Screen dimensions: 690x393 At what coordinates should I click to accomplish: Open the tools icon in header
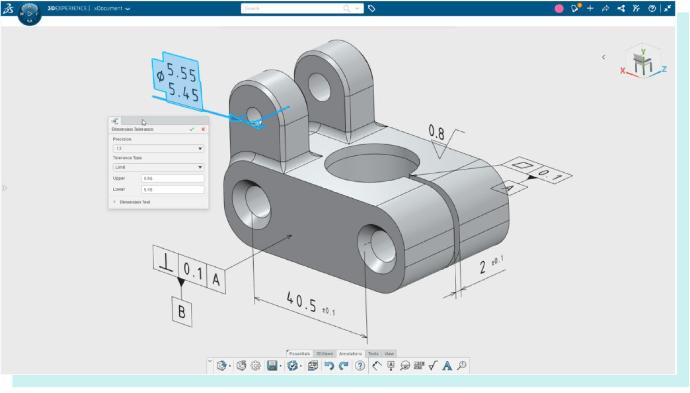(x=636, y=8)
